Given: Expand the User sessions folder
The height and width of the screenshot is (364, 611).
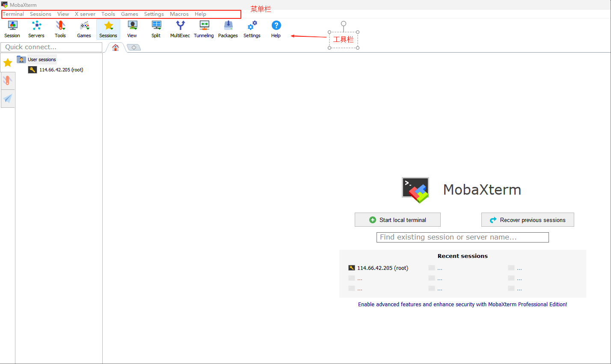Looking at the screenshot, I should 42,59.
